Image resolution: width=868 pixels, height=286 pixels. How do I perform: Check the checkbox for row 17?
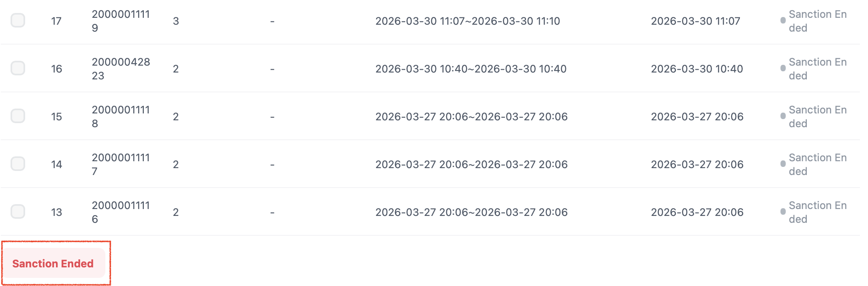pos(18,20)
